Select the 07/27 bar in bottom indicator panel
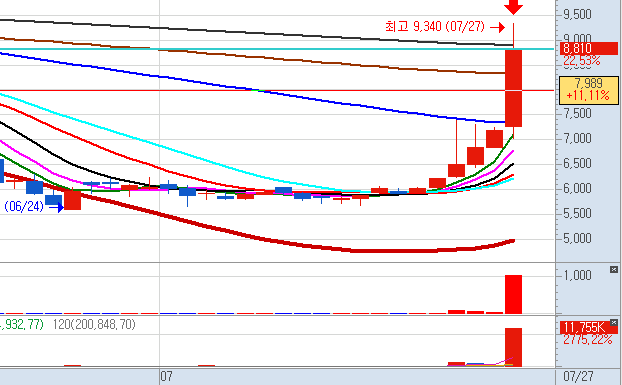Image resolution: width=622 pixels, height=385 pixels. pyautogui.click(x=513, y=347)
